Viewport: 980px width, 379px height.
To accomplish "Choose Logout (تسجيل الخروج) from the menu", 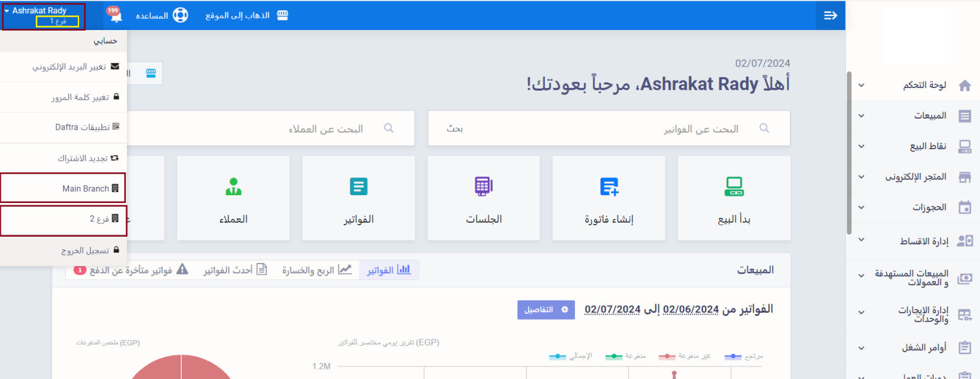I will 63,251.
